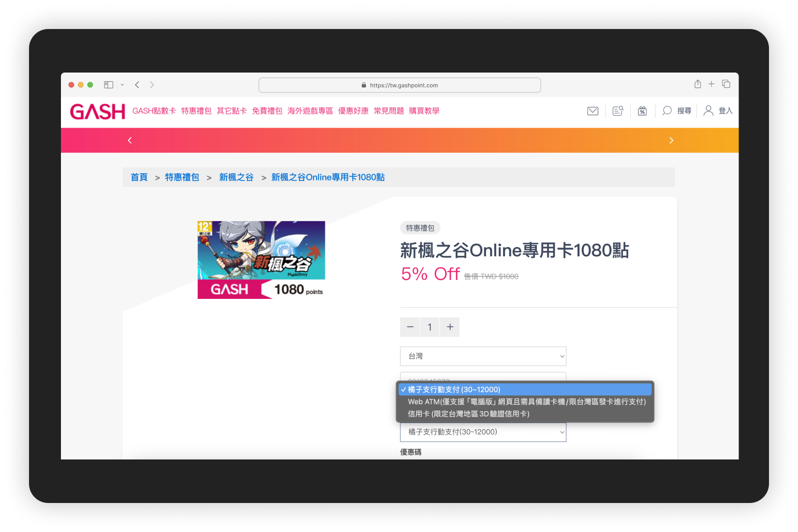Select the 其它點卡 menu item
Image resolution: width=798 pixels, height=532 pixels.
pos(232,111)
